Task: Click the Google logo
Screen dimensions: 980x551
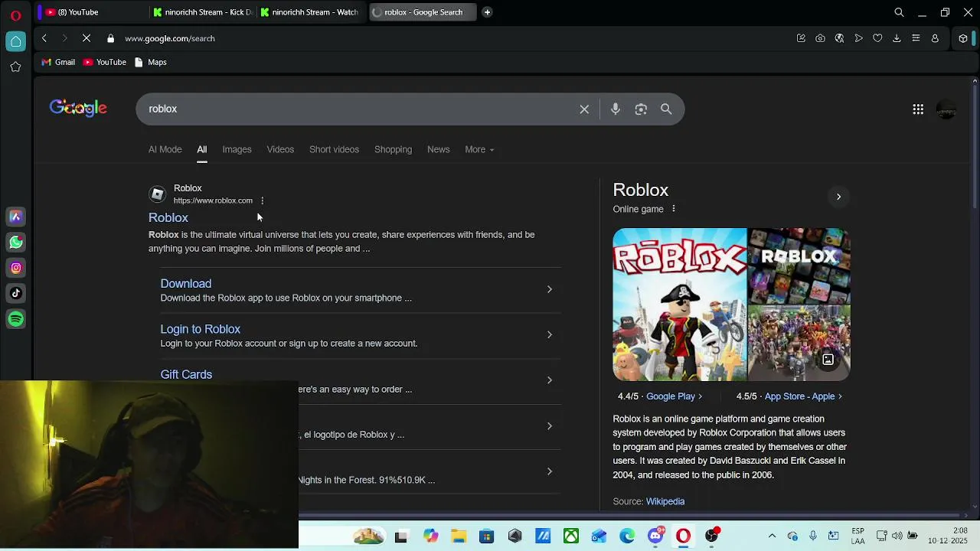Action: [x=78, y=109]
